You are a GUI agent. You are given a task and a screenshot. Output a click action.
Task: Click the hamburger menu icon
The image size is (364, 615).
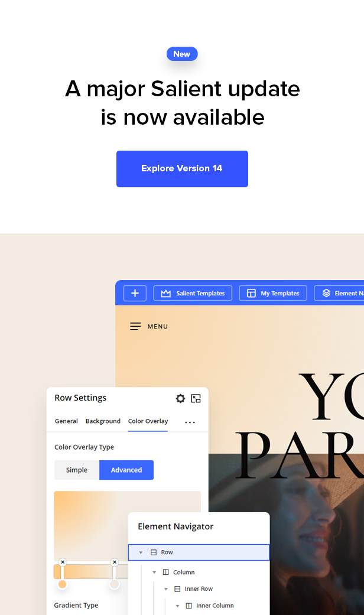pos(135,326)
